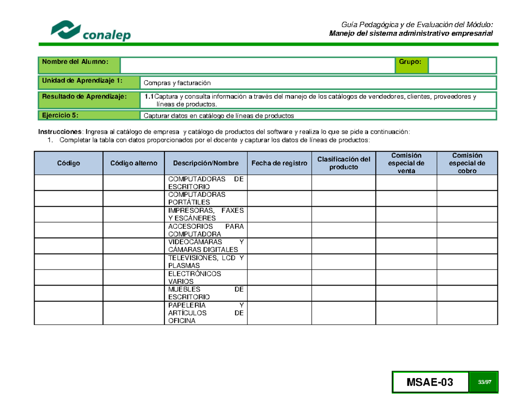Click the PAPELERÍA Y ARTÍCULOS DE OFICINA cell
Viewport: 532px width, 411px height.
(205, 313)
